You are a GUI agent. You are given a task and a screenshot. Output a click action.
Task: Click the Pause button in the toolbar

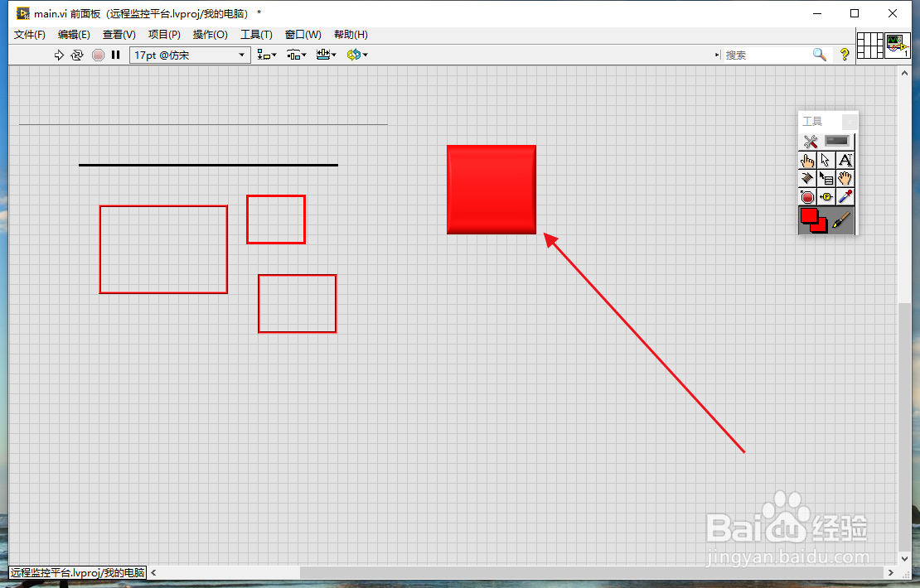(x=115, y=55)
